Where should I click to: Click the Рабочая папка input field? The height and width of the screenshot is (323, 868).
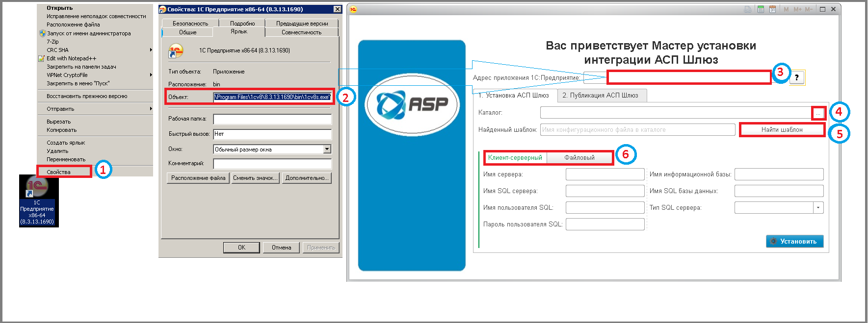click(x=272, y=119)
